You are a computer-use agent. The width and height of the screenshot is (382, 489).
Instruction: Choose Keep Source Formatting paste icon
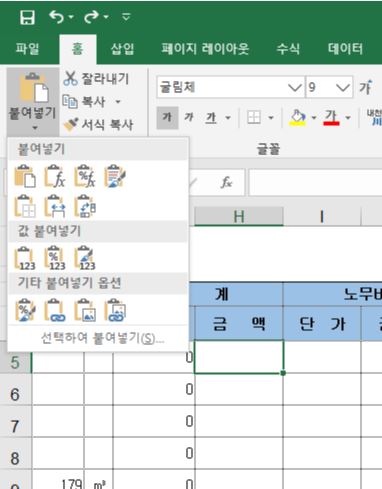[115, 176]
